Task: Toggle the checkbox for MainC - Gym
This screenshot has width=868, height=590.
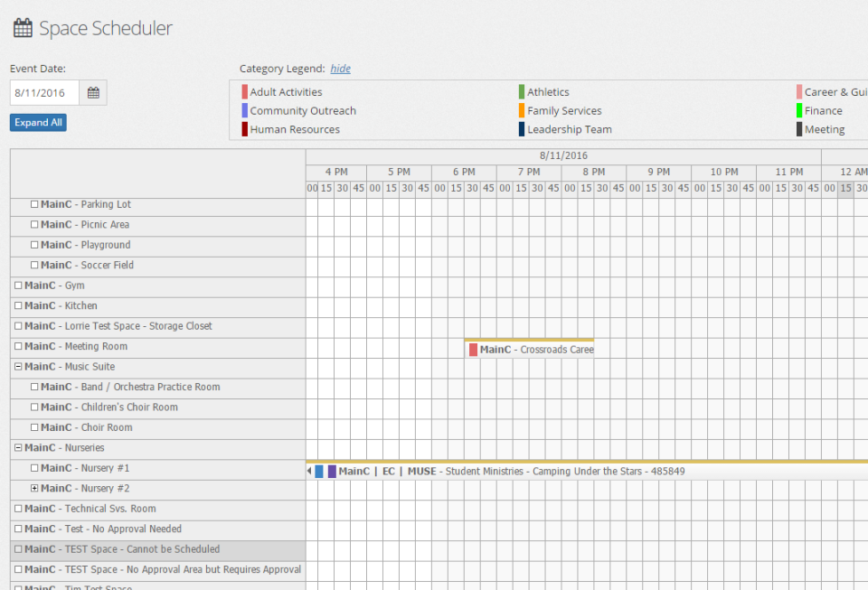Action: point(19,285)
